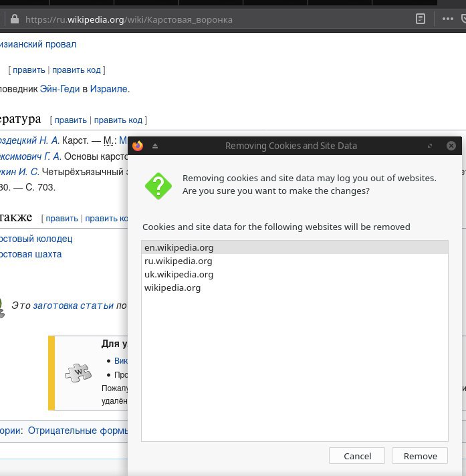
Task: Open the Отрицательные формы category link
Action: [x=78, y=431]
